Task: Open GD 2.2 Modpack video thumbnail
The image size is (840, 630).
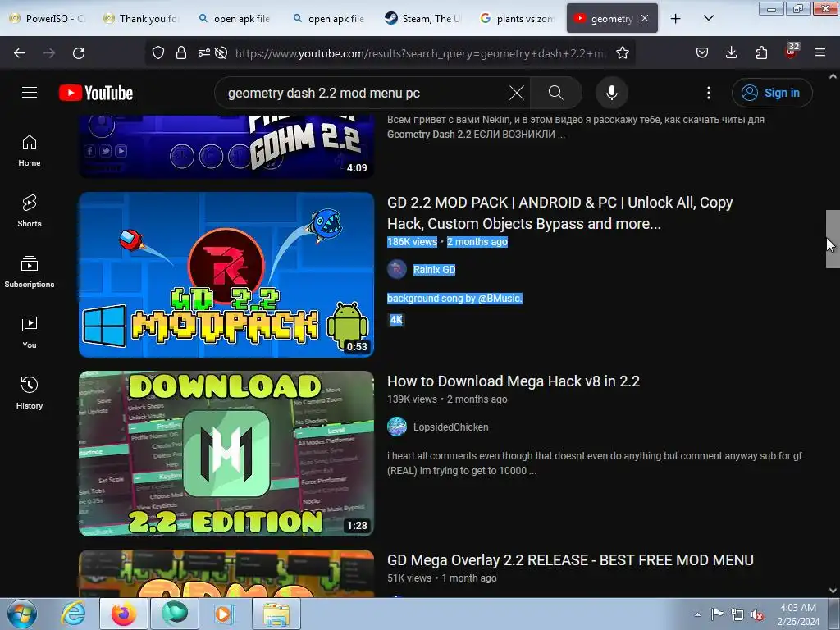Action: tap(226, 275)
